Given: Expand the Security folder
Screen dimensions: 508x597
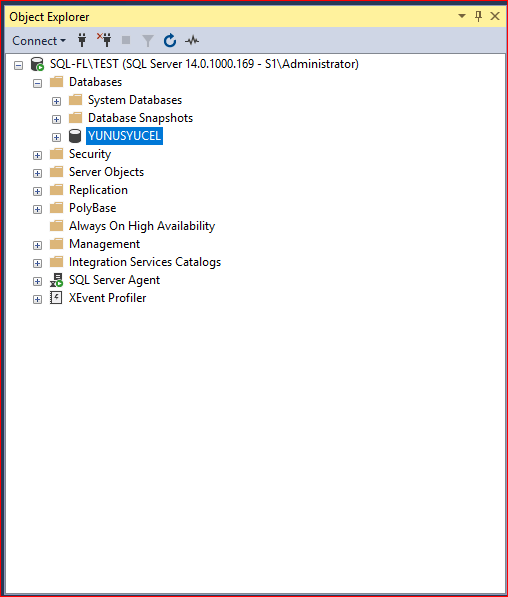Looking at the screenshot, I should (37, 155).
